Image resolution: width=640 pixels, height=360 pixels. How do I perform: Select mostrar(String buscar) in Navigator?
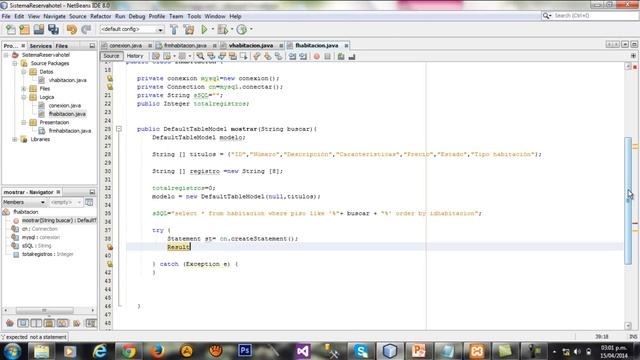pos(59,220)
